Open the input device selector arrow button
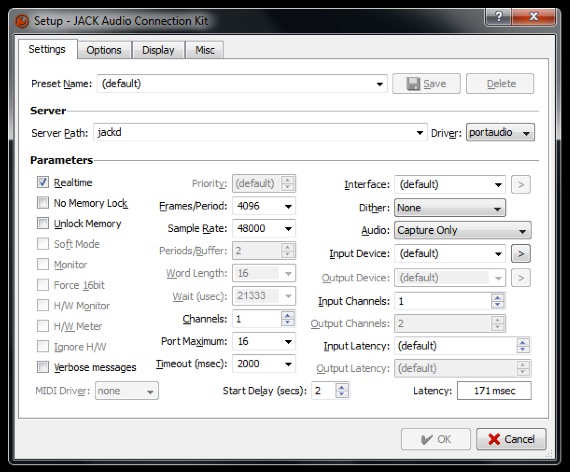Screen dimensions: 570x472 [521, 253]
